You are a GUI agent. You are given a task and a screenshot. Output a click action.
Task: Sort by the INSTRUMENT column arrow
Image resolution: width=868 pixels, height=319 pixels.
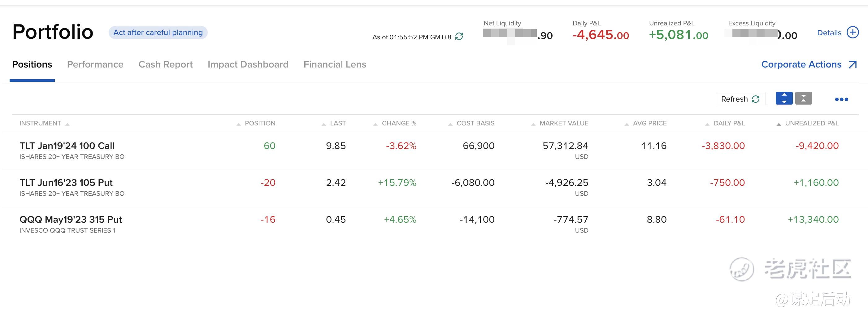pyautogui.click(x=67, y=124)
